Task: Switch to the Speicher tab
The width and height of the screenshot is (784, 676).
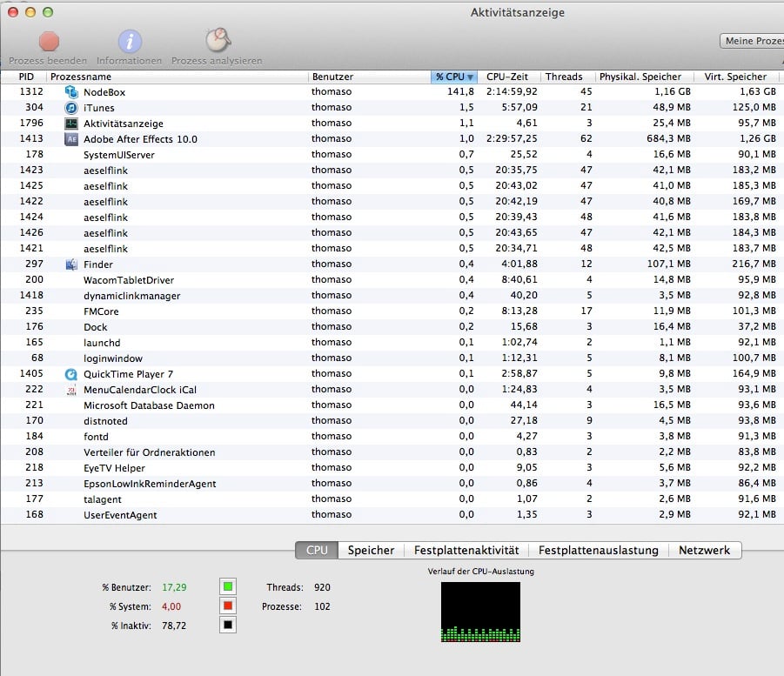Action: tap(371, 550)
